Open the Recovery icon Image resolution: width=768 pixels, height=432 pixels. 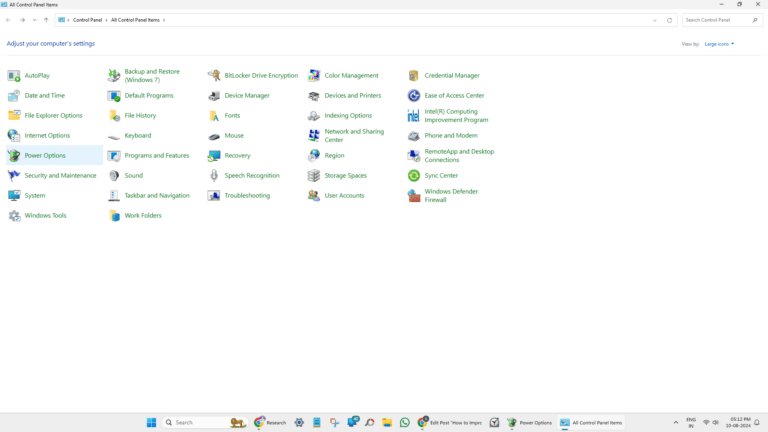click(x=214, y=156)
